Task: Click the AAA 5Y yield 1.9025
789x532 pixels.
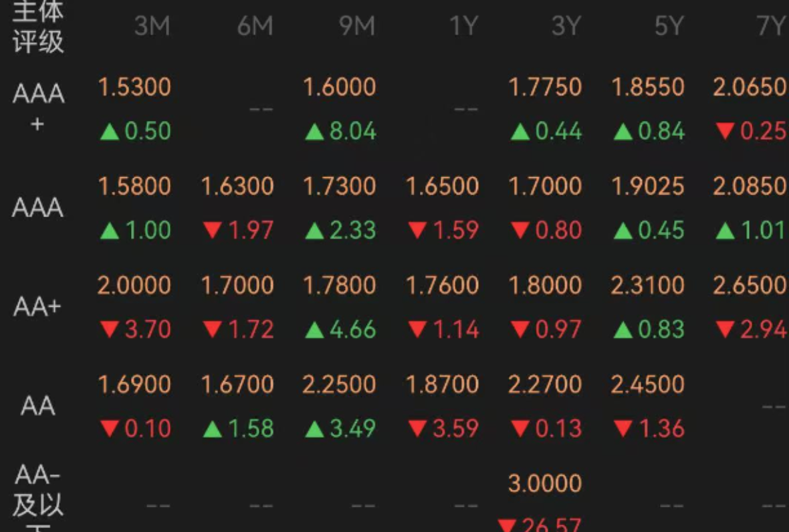Action: 648,186
